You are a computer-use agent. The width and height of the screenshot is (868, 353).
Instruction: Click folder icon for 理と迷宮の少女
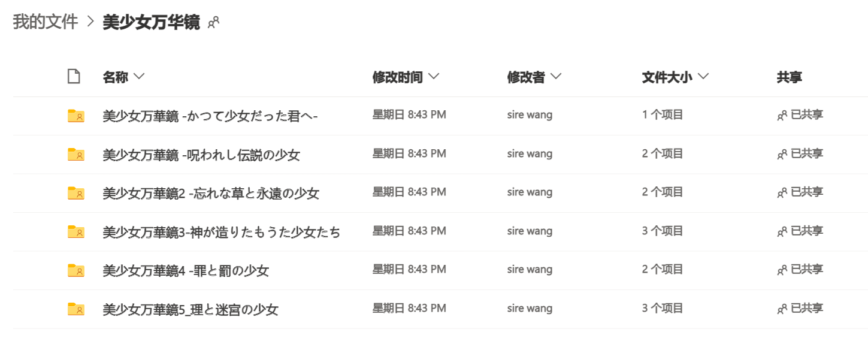76,309
